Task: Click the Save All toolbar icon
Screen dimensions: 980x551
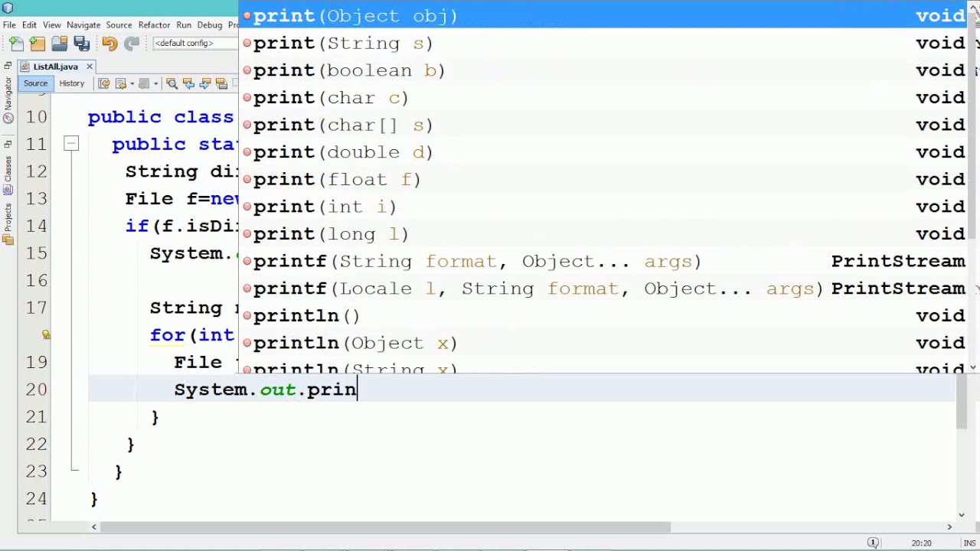Action: tap(82, 44)
